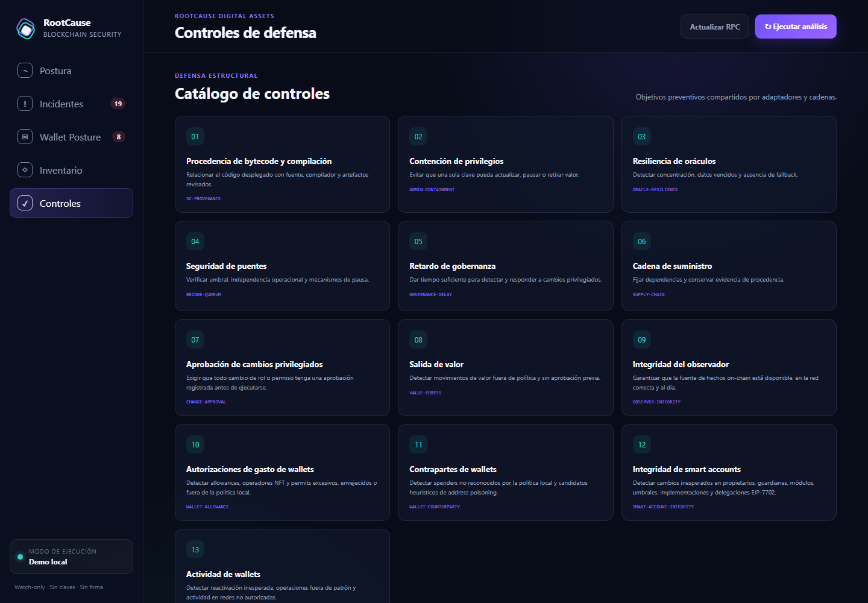Open the Modo de ejecución Demo local panel
The image size is (868, 603).
coord(71,557)
